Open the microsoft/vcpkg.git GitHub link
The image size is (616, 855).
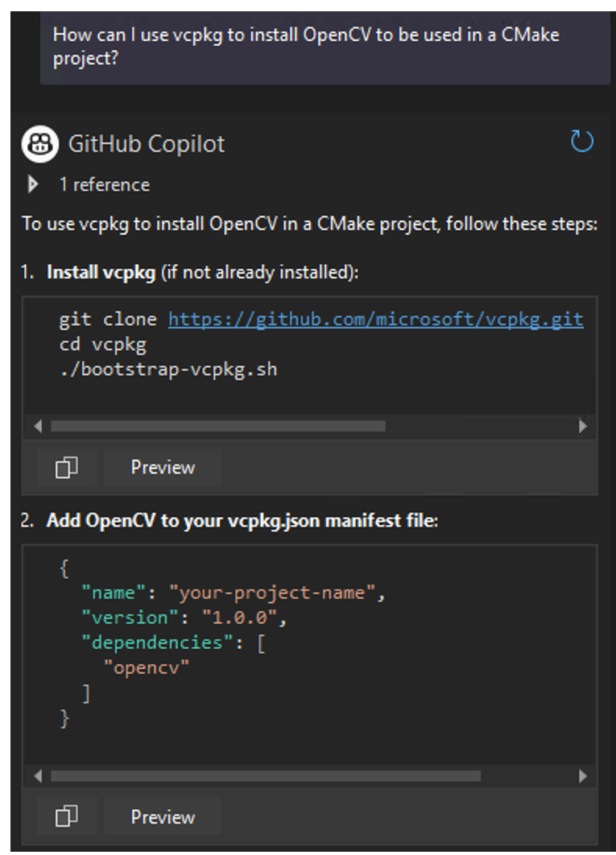click(375, 320)
